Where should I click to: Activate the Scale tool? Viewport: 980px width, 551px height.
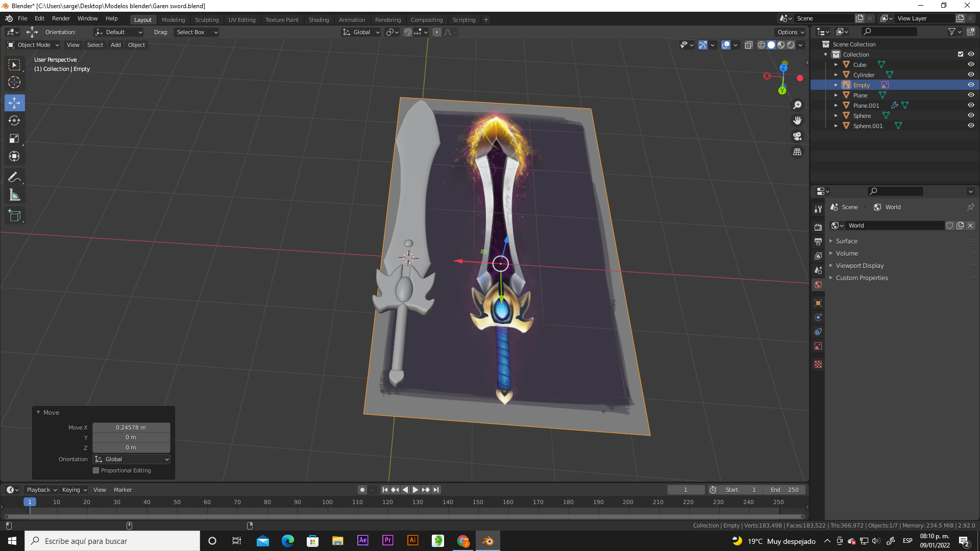[x=14, y=138]
